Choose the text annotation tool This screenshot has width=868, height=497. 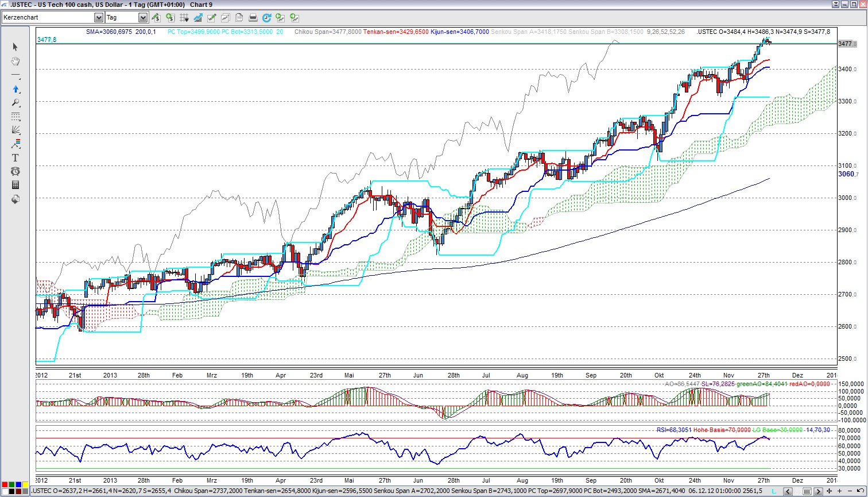pyautogui.click(x=15, y=157)
